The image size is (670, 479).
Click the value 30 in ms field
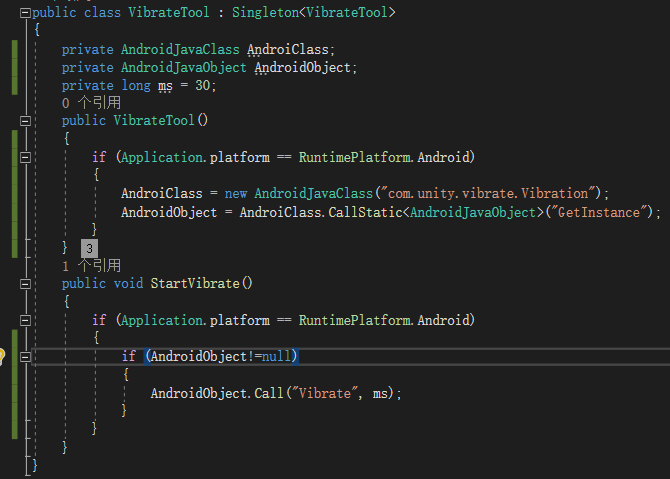(x=203, y=85)
